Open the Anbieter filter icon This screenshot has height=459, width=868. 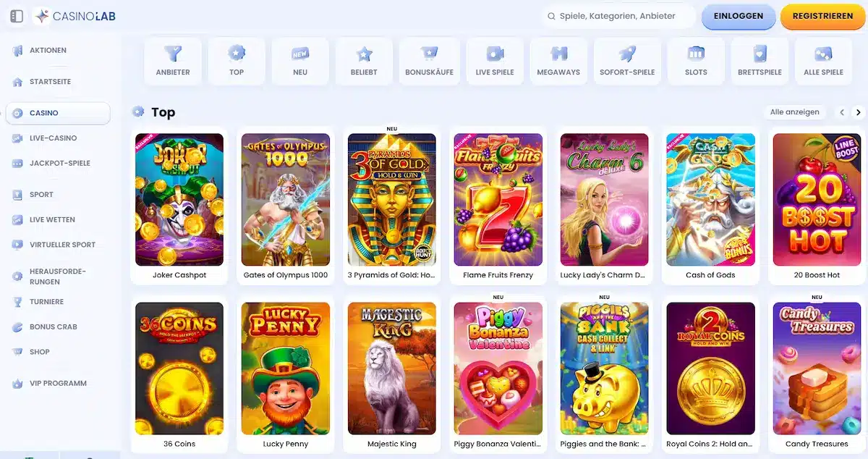pyautogui.click(x=173, y=54)
